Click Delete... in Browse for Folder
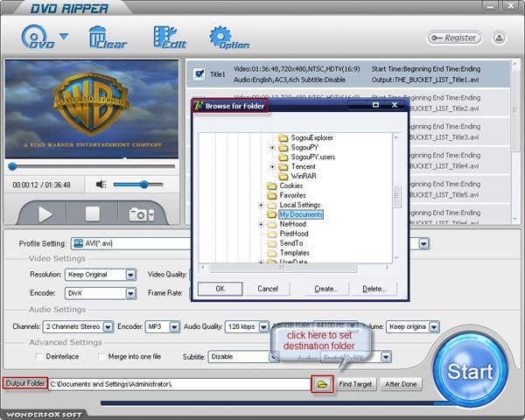Viewport: 525px width, 420px height. 374,289
